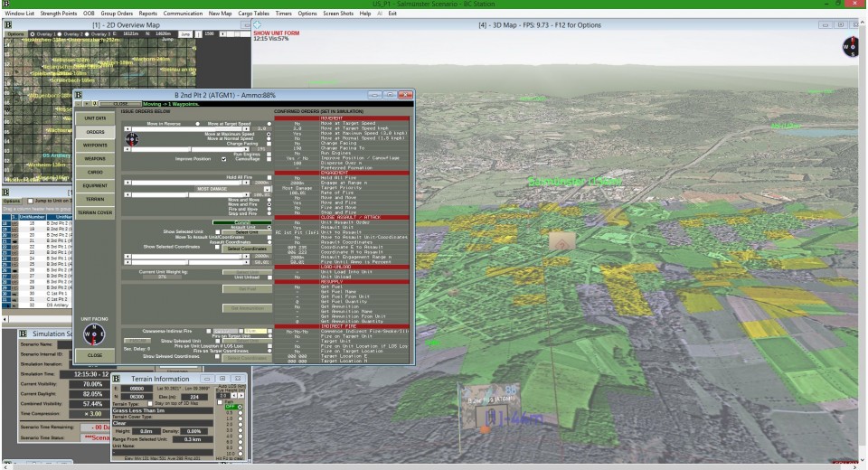Select the Overlay 2 radio button
The image size is (868, 470).
pos(60,33)
